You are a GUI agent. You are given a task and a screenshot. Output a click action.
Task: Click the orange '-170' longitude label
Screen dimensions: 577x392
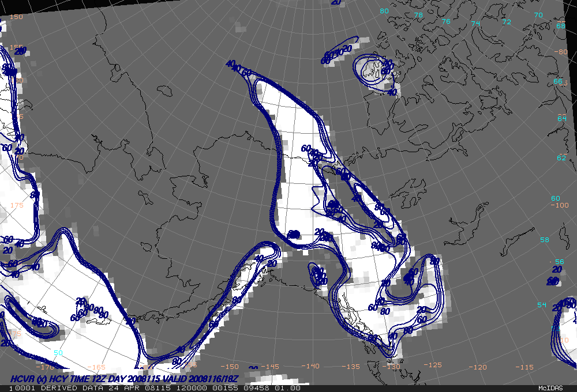pyautogui.click(x=45, y=367)
